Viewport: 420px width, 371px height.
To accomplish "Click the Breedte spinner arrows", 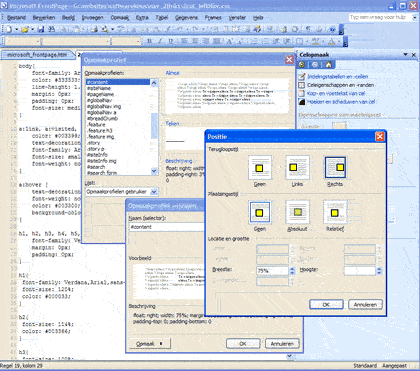I will click(x=292, y=271).
